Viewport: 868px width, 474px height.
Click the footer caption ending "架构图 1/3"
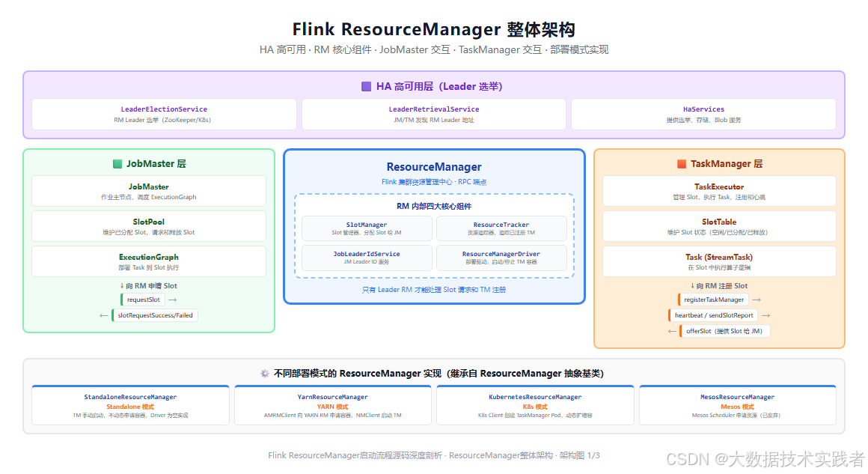coord(434,455)
